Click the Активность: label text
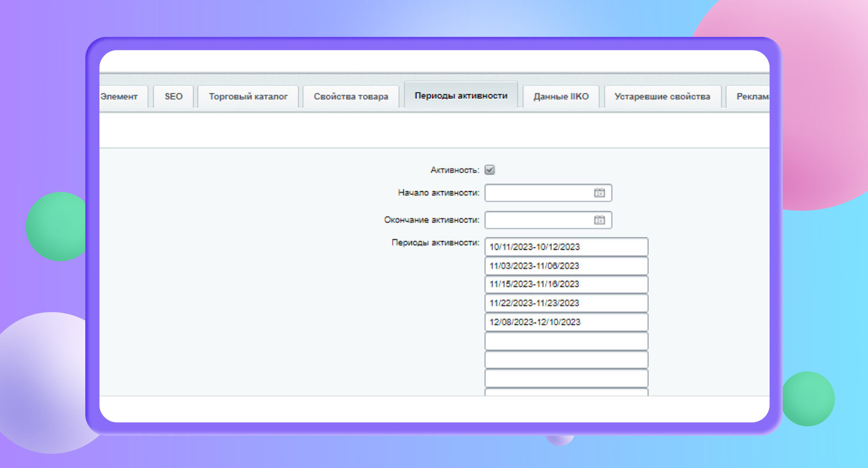Screen dimensions: 868x468 point(455,170)
